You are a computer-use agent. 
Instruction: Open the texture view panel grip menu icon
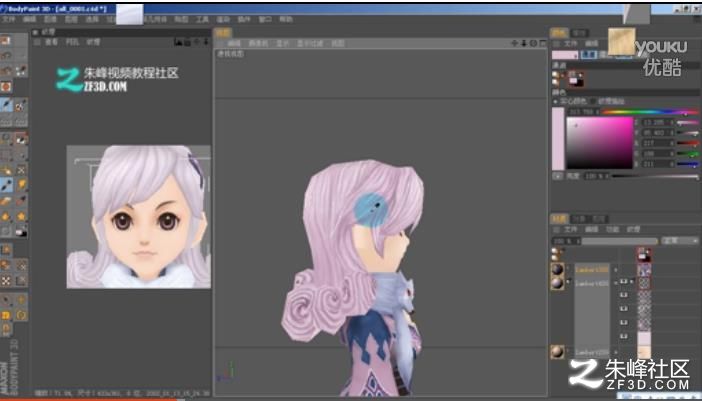tap(37, 42)
